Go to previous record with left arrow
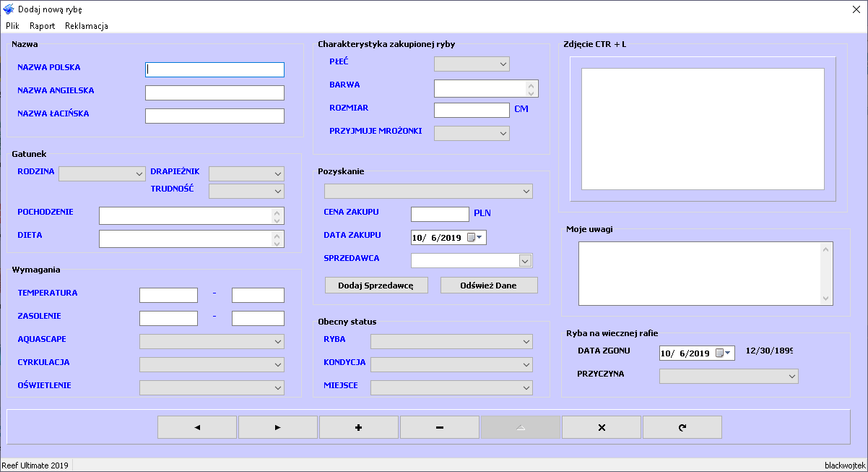868x472 pixels. 197,427
